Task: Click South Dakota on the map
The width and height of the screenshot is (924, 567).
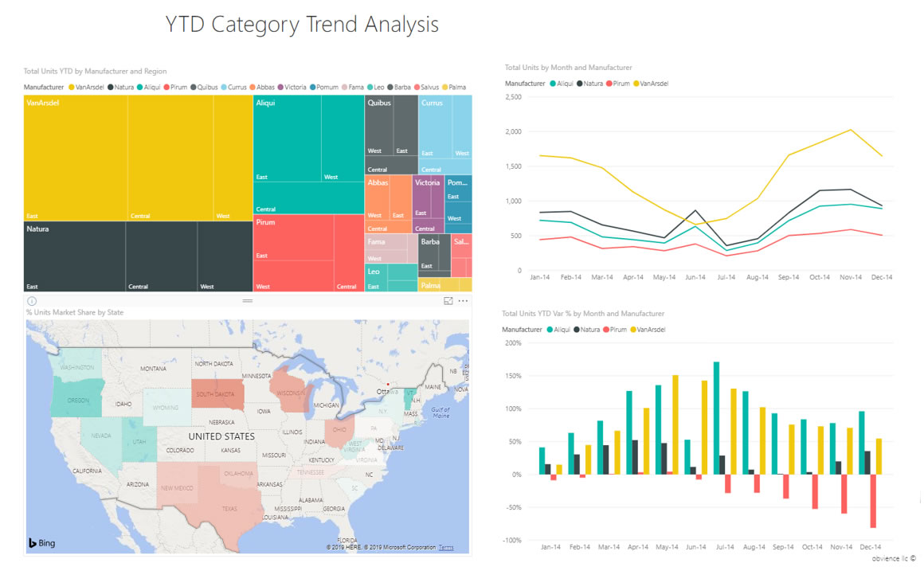Action: (x=215, y=393)
